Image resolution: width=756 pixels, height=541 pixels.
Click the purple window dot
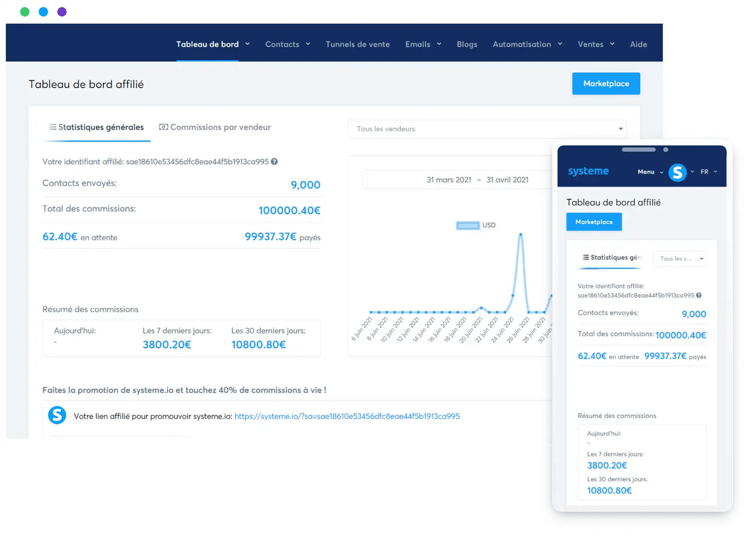click(62, 12)
